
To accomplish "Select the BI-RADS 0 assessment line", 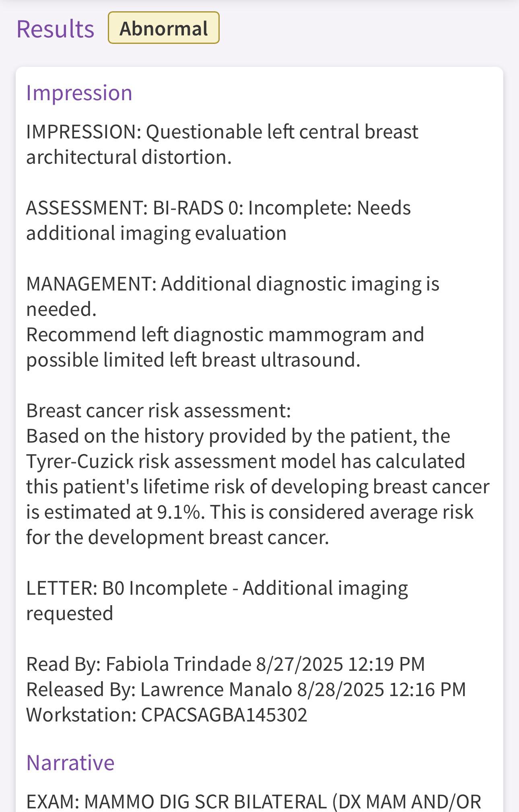I will [x=218, y=221].
